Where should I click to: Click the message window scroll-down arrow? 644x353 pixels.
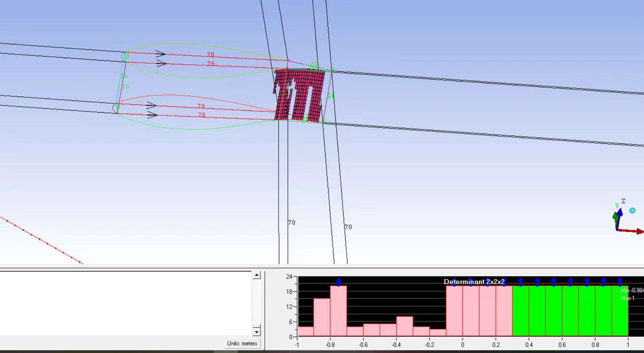pyautogui.click(x=256, y=332)
